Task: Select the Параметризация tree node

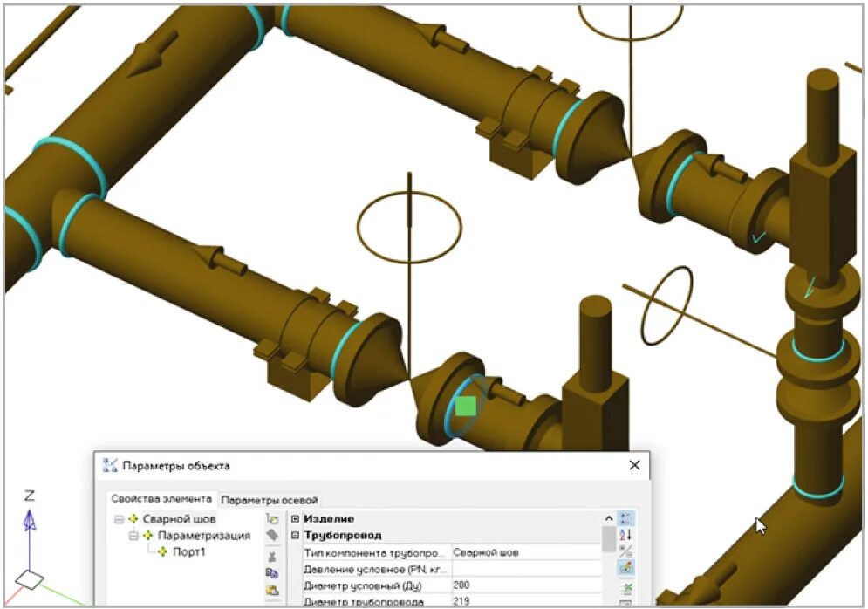Action: click(x=204, y=536)
